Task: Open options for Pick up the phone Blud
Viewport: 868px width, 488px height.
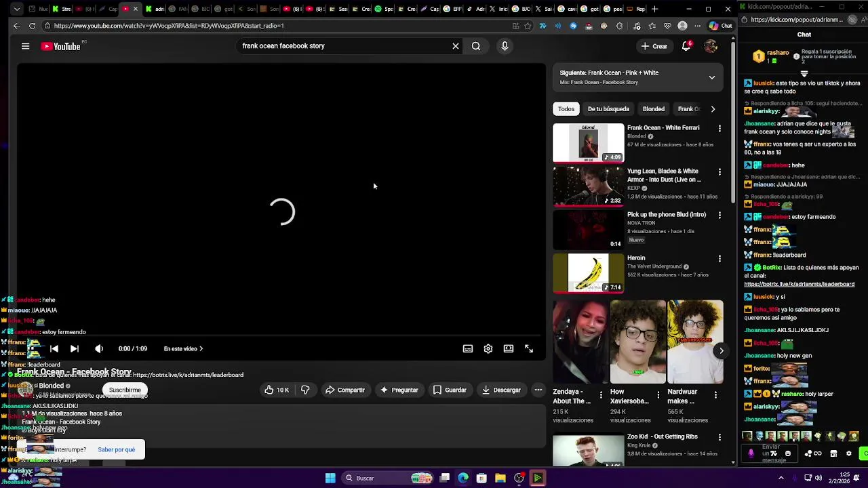Action: (719, 216)
